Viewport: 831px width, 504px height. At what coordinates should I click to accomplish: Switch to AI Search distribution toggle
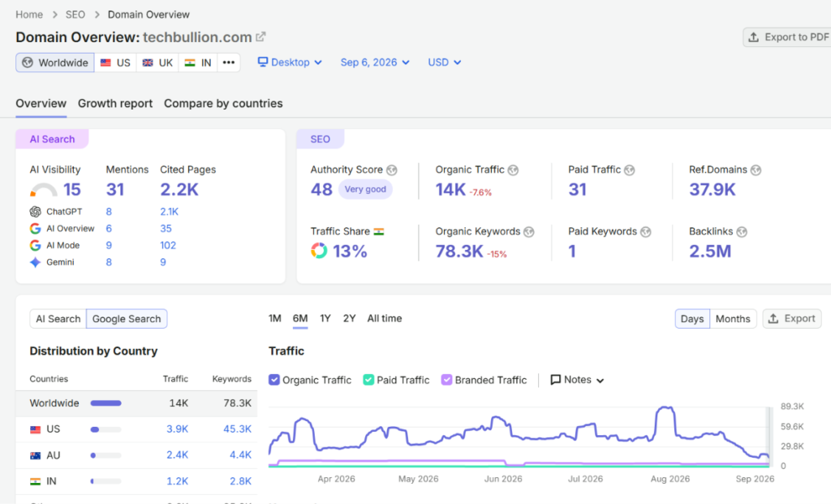58,319
